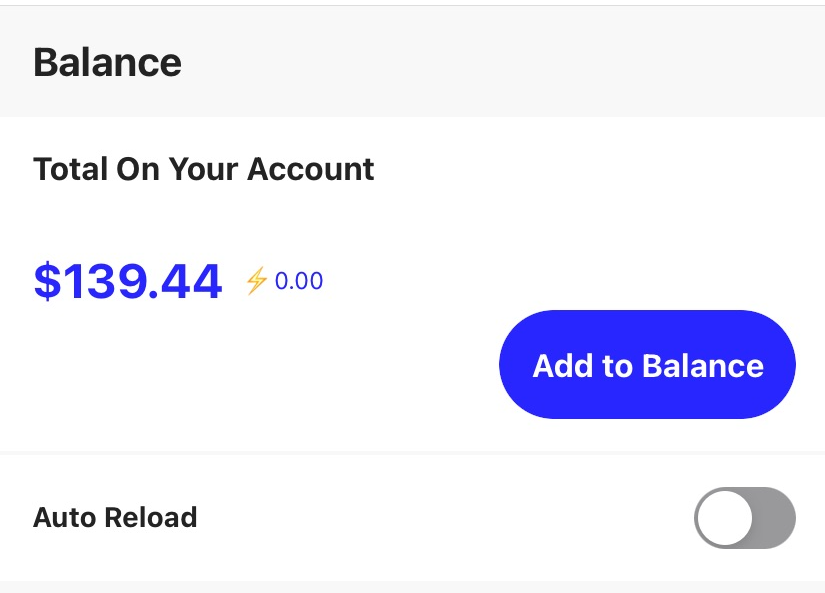
Task: Click the bonus credits indicator showing 0.00
Action: (284, 281)
